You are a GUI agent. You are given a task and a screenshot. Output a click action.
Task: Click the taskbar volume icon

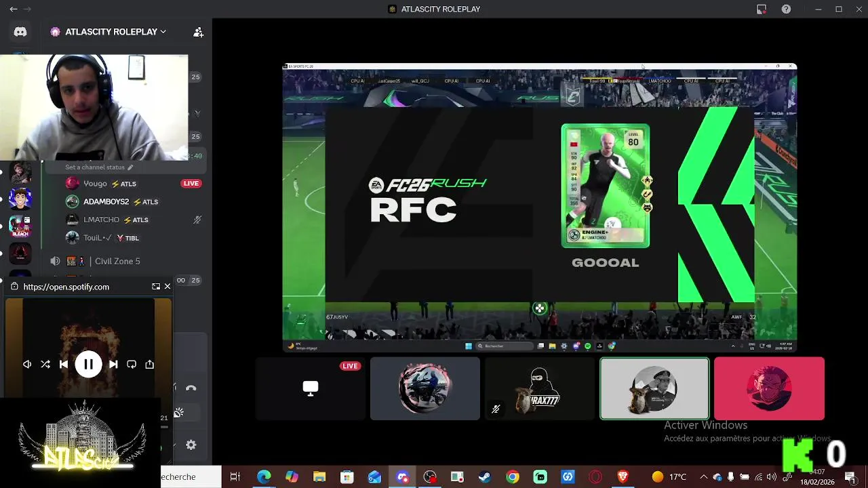772,477
